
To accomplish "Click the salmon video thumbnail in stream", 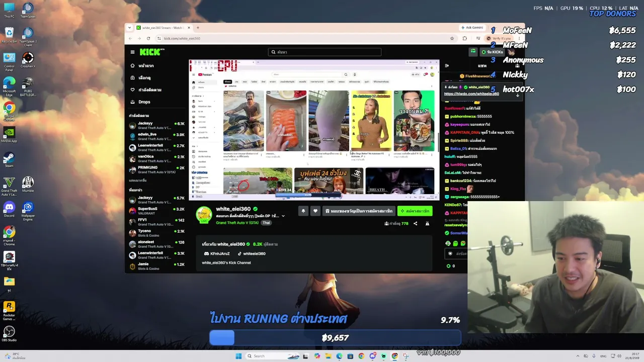I will pos(286,121).
